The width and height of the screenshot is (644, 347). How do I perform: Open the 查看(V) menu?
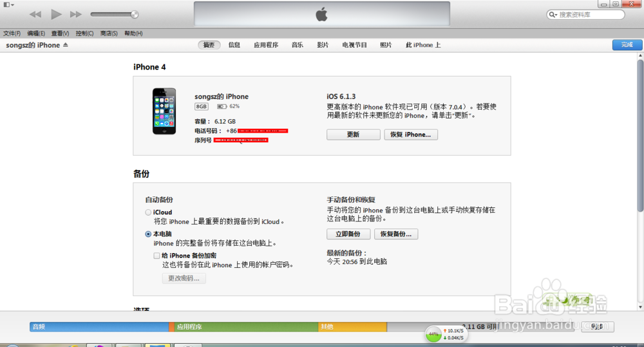click(x=60, y=33)
